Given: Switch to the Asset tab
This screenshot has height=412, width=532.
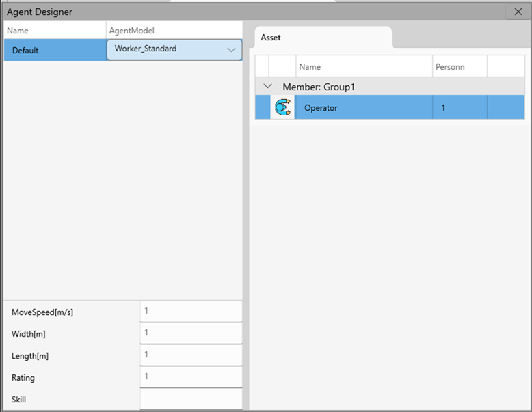Looking at the screenshot, I should [x=271, y=38].
